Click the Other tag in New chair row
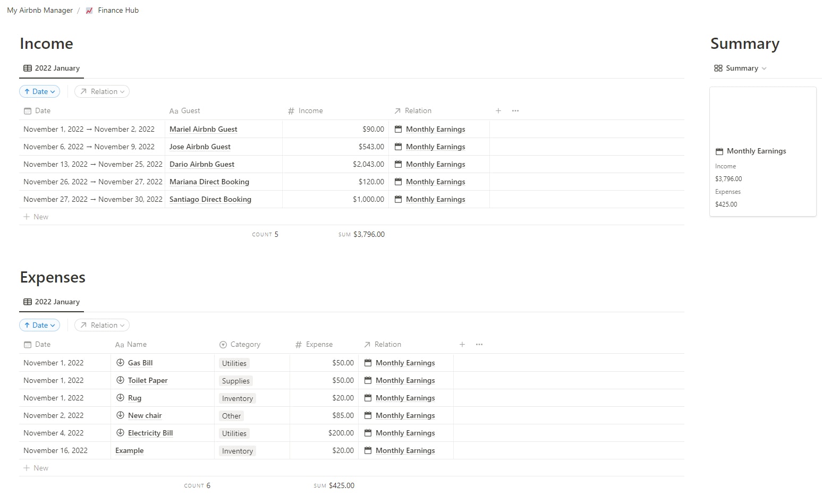 pyautogui.click(x=231, y=416)
